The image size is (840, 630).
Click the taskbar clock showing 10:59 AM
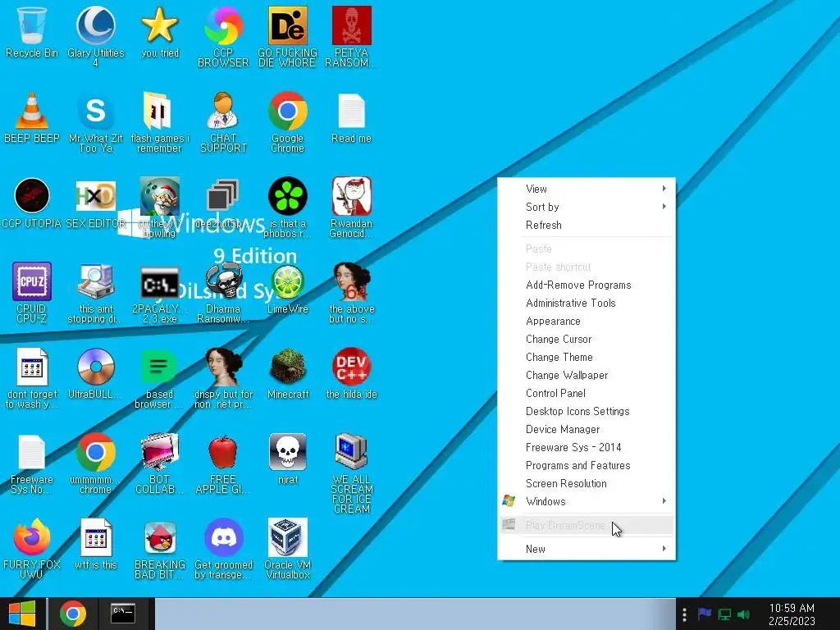pyautogui.click(x=792, y=614)
